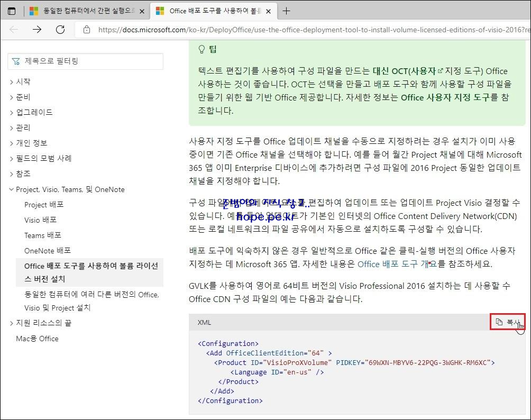Open a new tab with plus
Screen dimensions: 531x420
coord(286,11)
